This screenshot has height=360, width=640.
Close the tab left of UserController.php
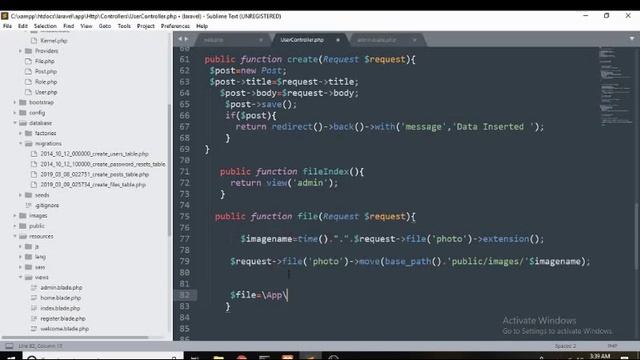pyautogui.click(x=261, y=40)
